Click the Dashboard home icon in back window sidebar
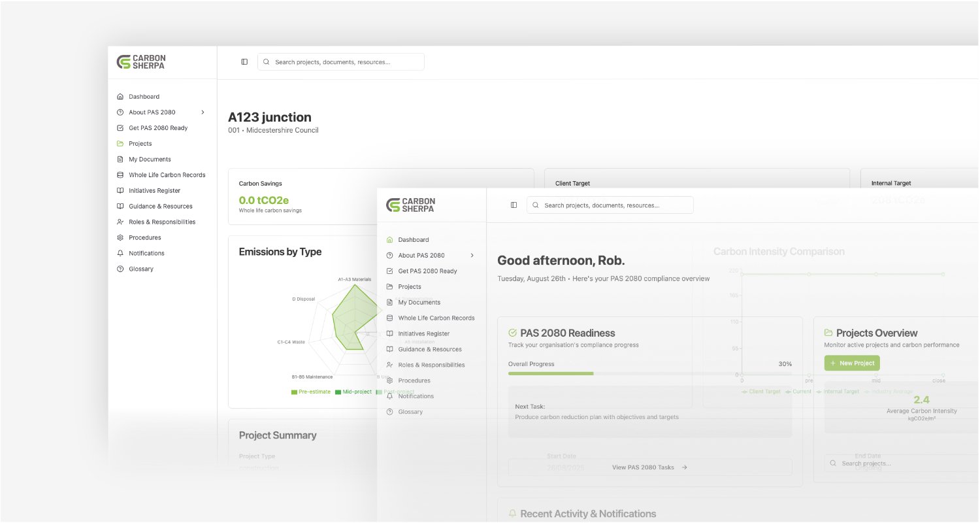The height and width of the screenshot is (523, 980). coord(120,97)
